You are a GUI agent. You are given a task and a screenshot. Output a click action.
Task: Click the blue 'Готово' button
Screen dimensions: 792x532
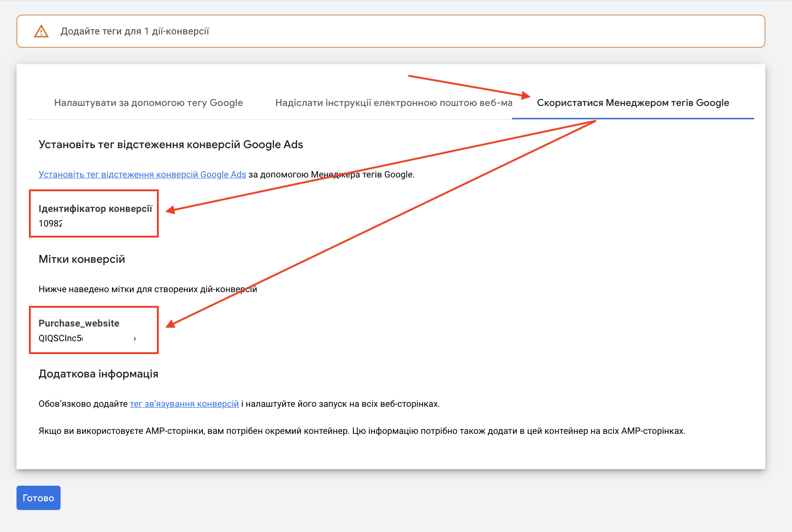39,498
